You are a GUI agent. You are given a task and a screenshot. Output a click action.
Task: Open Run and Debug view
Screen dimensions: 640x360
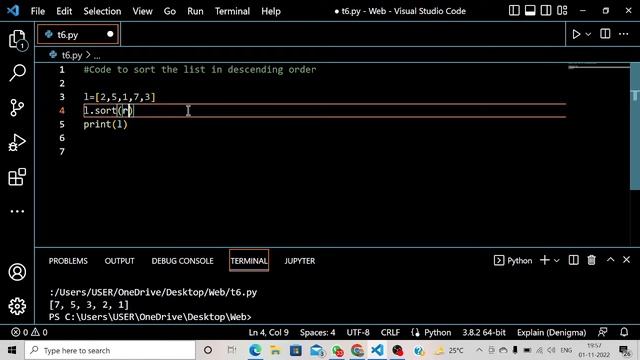pos(17,142)
